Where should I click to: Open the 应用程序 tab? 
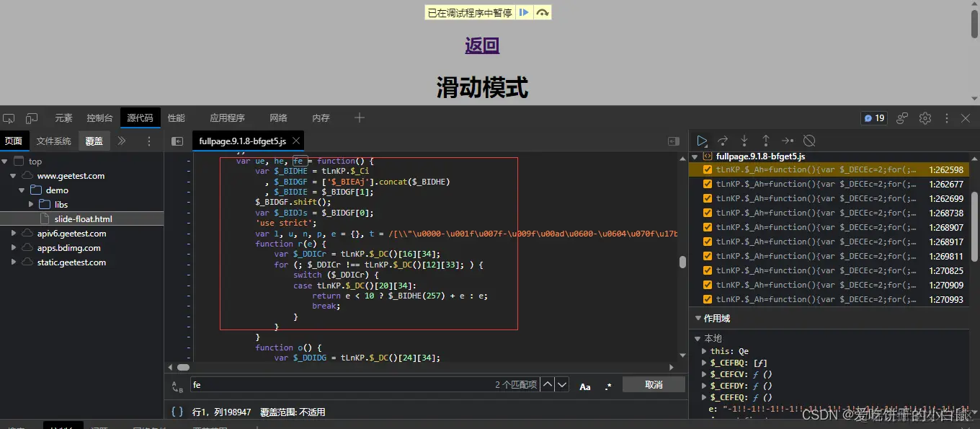[227, 118]
